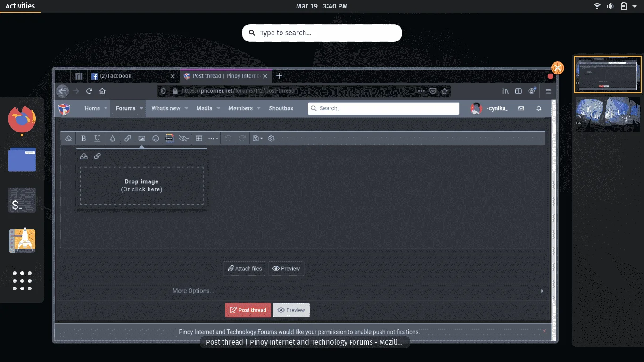Select the upload image tab icon in popup
The width and height of the screenshot is (644, 362).
pos(84,156)
